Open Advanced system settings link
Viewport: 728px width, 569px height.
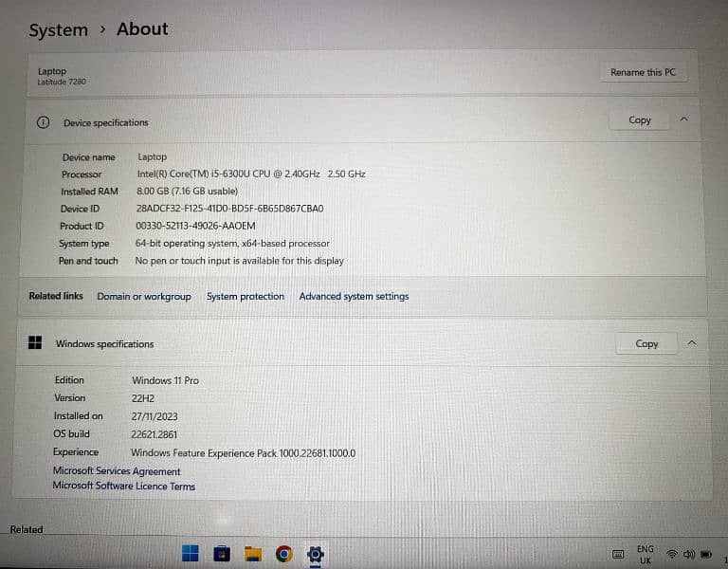(x=354, y=297)
